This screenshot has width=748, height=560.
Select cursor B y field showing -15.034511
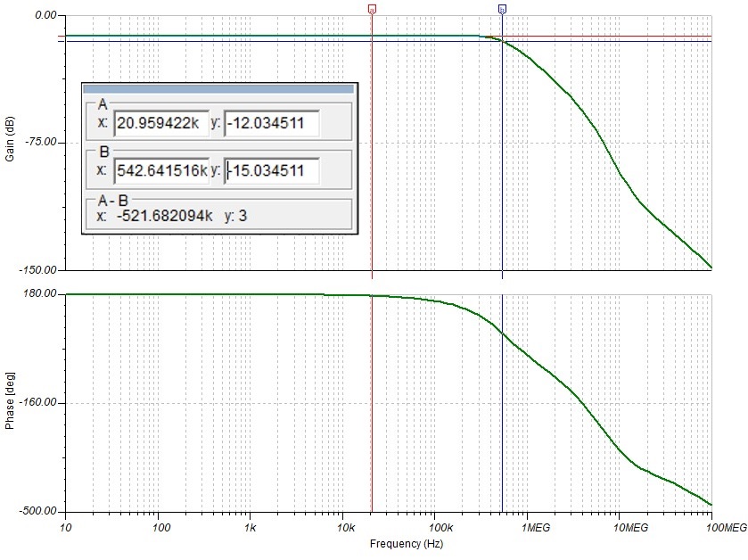(271, 170)
